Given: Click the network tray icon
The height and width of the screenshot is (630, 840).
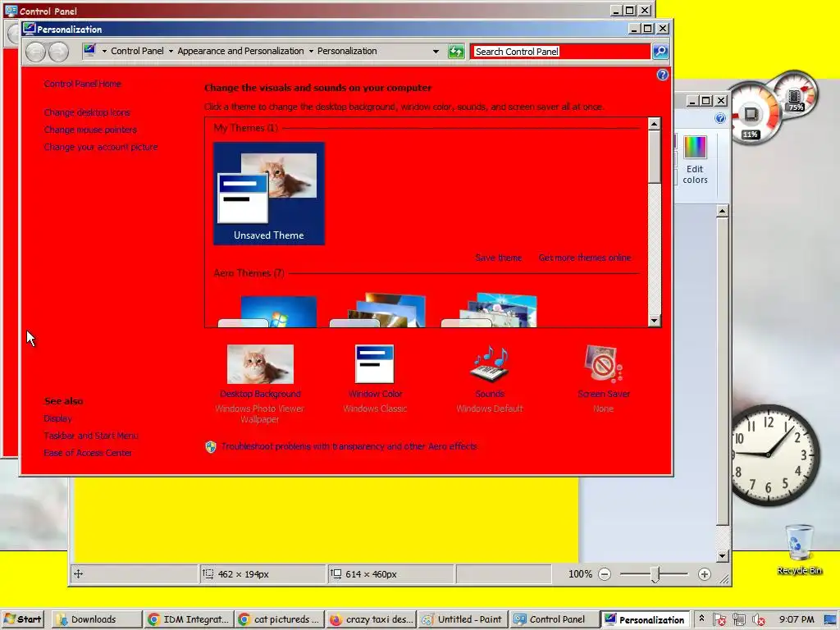Looking at the screenshot, I should coord(739,619).
